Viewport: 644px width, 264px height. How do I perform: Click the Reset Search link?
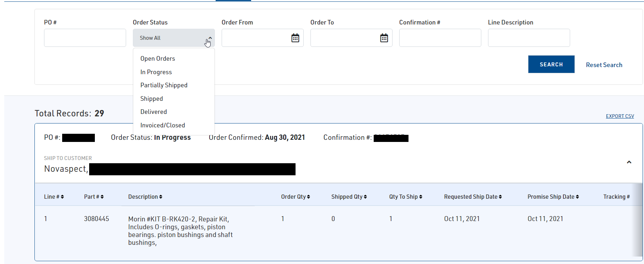click(x=604, y=65)
